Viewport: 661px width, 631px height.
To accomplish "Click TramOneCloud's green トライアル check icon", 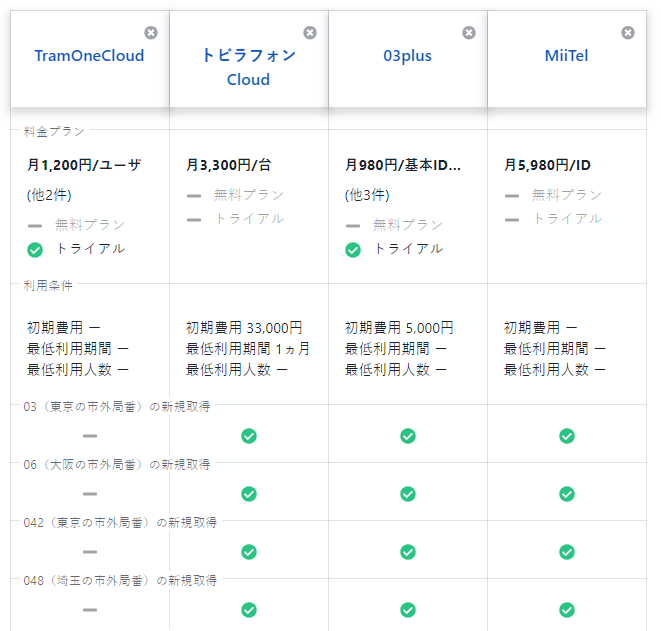I will [x=35, y=249].
